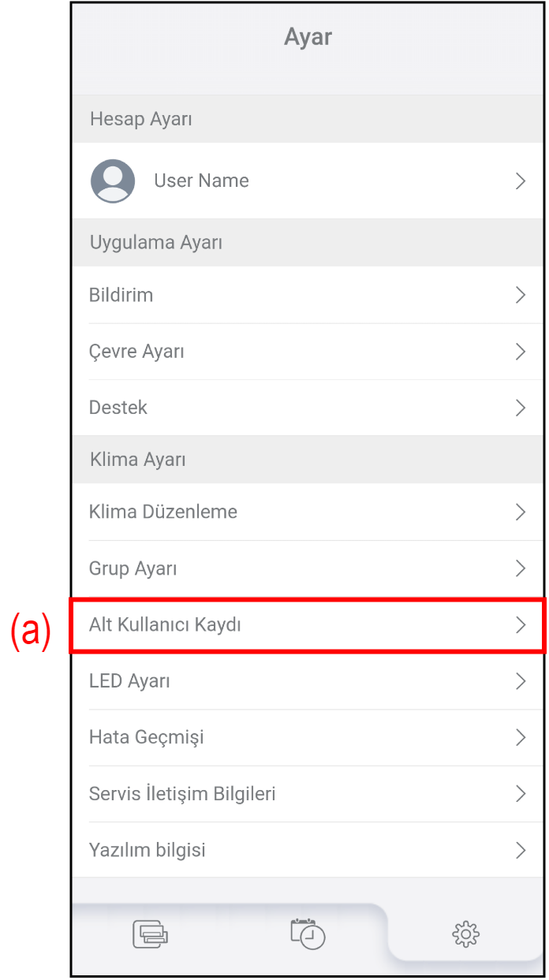Choose the Çevre Ayarı label

point(136,352)
